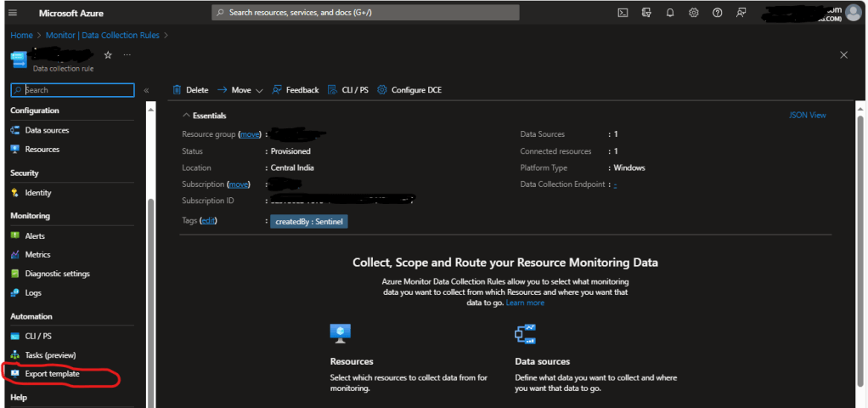Click the Delete trash icon

(178, 90)
